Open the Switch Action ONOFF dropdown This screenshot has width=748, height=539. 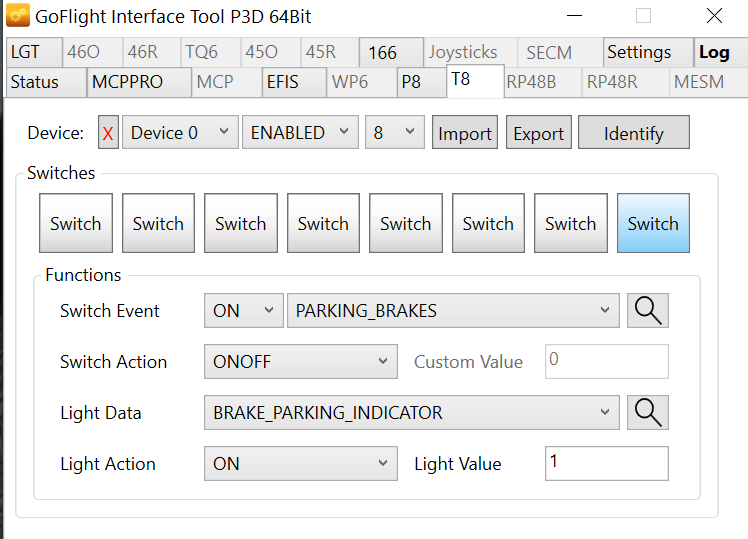(x=301, y=362)
